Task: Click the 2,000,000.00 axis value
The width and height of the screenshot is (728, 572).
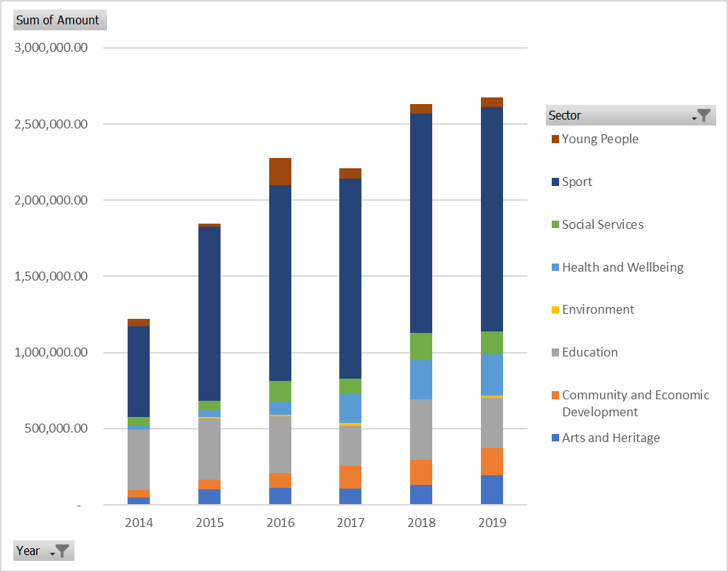Action: (x=51, y=200)
